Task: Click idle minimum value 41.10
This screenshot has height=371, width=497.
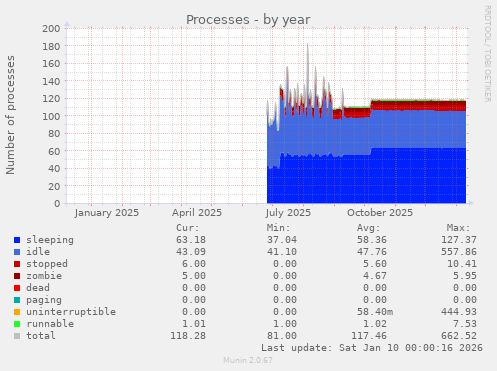Action: pyautogui.click(x=282, y=252)
